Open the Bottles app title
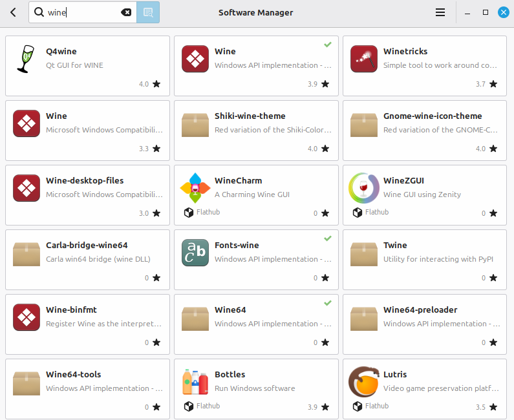Viewport: 514px width, 420px height. pyautogui.click(x=230, y=375)
